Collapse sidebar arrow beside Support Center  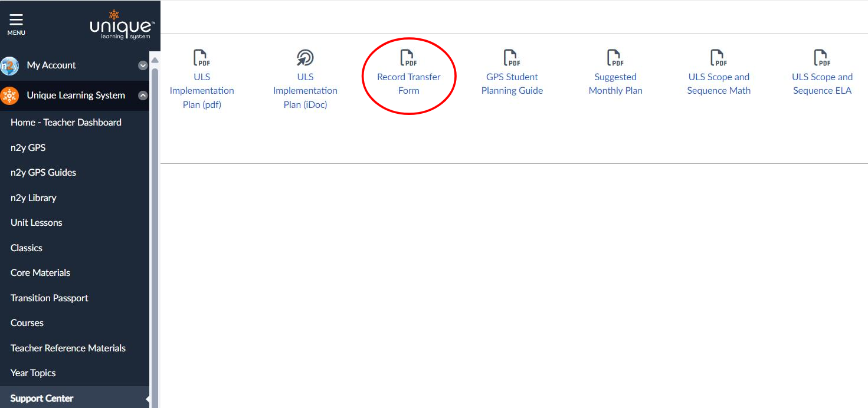147,400
